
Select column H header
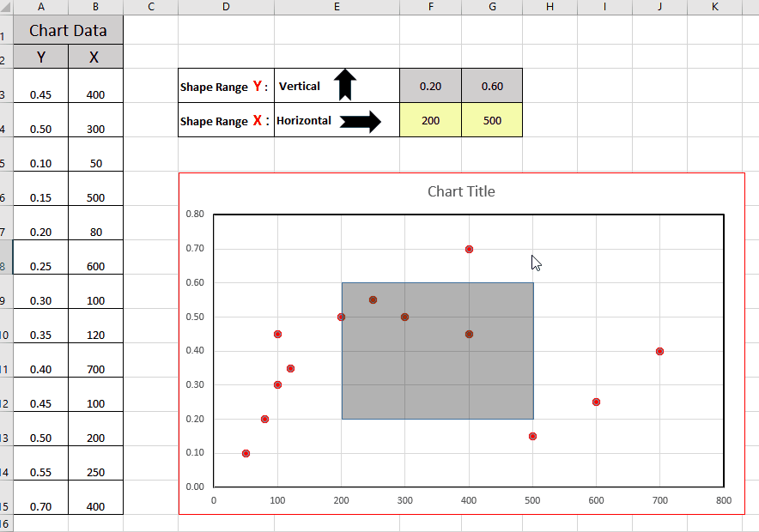(x=550, y=7)
